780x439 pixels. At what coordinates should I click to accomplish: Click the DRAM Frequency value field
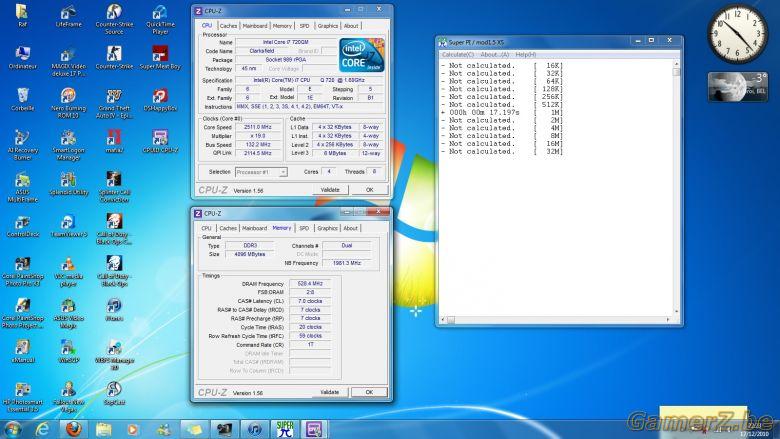[x=310, y=284]
